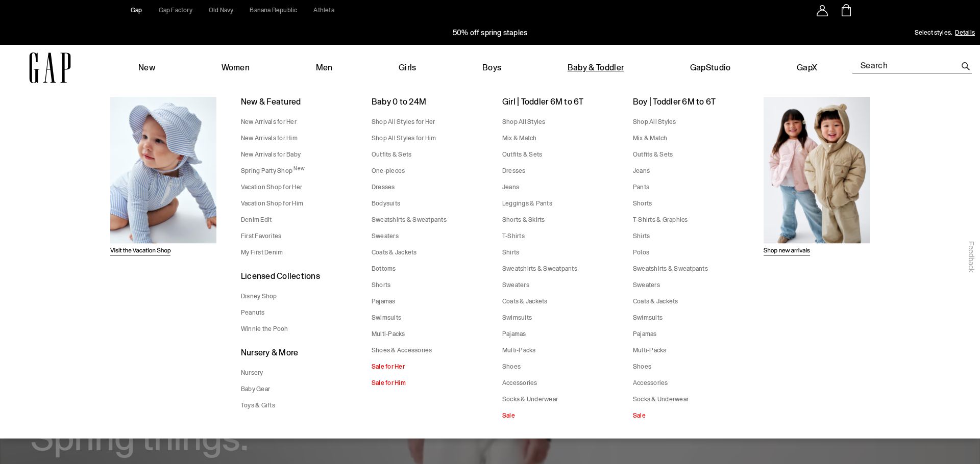Open Sale for Him link
The width and height of the screenshot is (980, 464).
[388, 383]
